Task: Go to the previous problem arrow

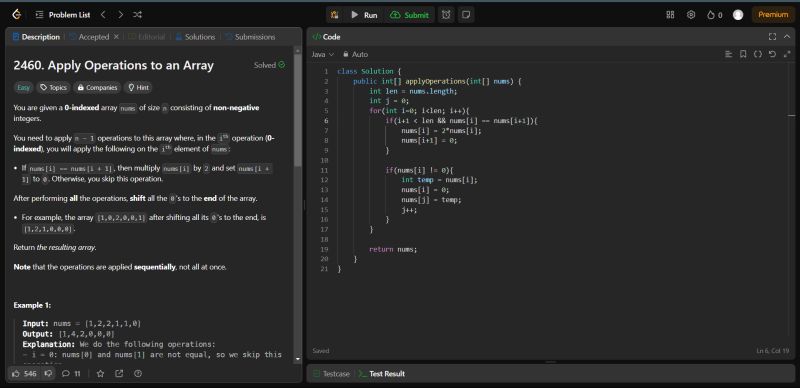Action: [103, 15]
